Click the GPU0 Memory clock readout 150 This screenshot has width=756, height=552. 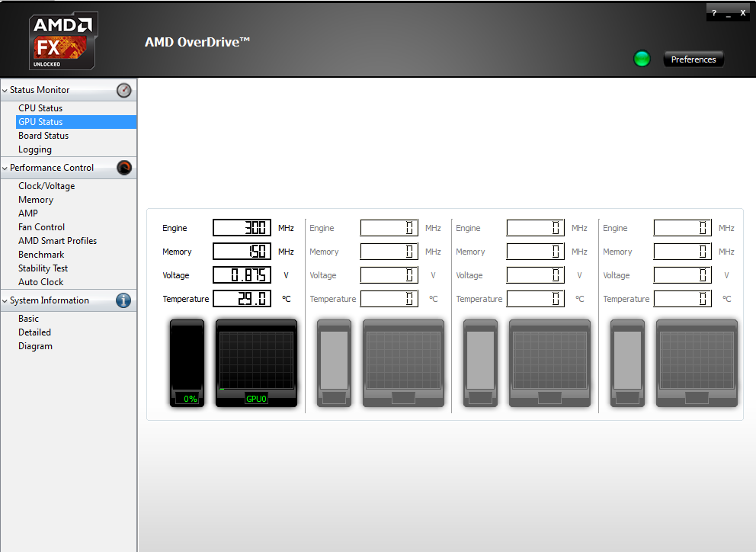point(242,252)
